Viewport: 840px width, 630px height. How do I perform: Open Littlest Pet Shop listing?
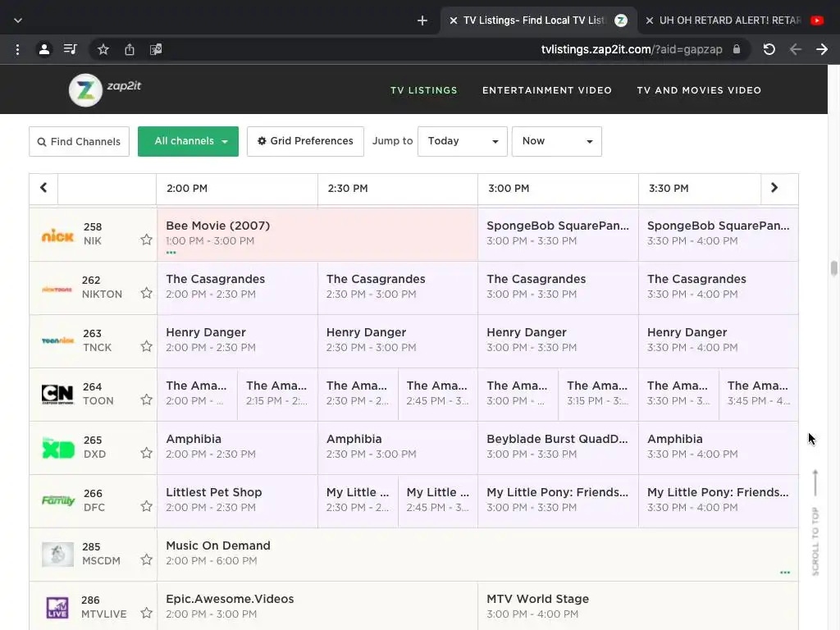(237, 501)
